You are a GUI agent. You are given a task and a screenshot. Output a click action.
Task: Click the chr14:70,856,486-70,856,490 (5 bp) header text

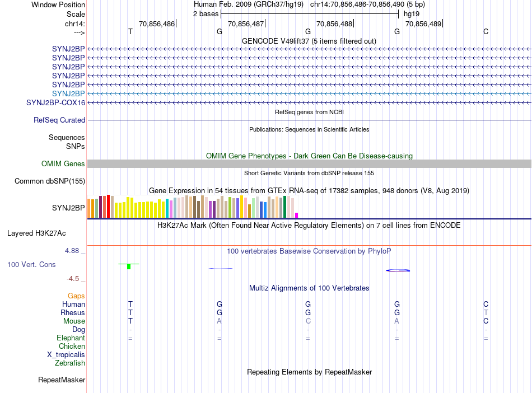coord(367,4)
